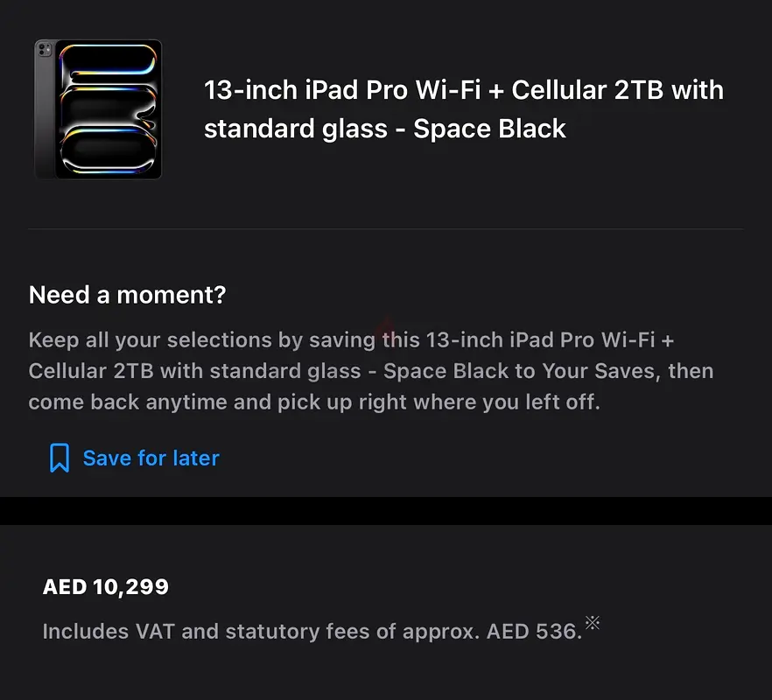The image size is (772, 700).
Task: Click "Space Black" in the product title
Action: coord(489,129)
